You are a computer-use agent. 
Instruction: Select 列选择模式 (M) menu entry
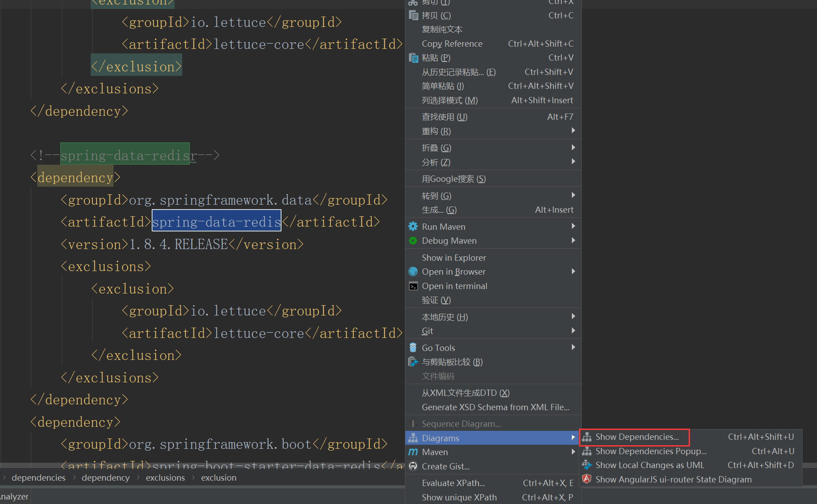coord(493,100)
